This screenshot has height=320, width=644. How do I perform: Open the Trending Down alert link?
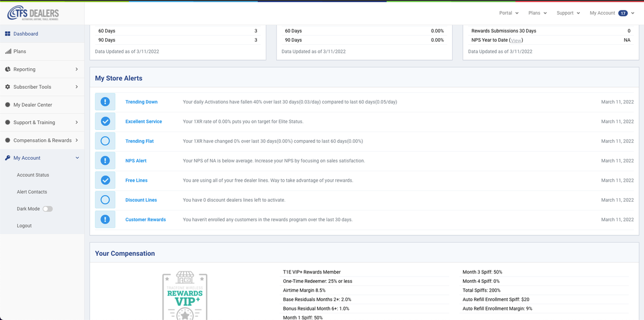pos(141,102)
